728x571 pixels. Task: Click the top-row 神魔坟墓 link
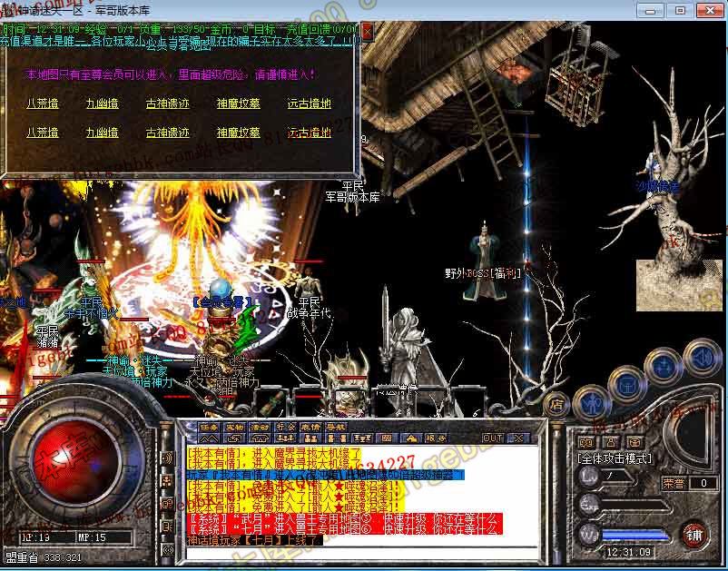(239, 103)
